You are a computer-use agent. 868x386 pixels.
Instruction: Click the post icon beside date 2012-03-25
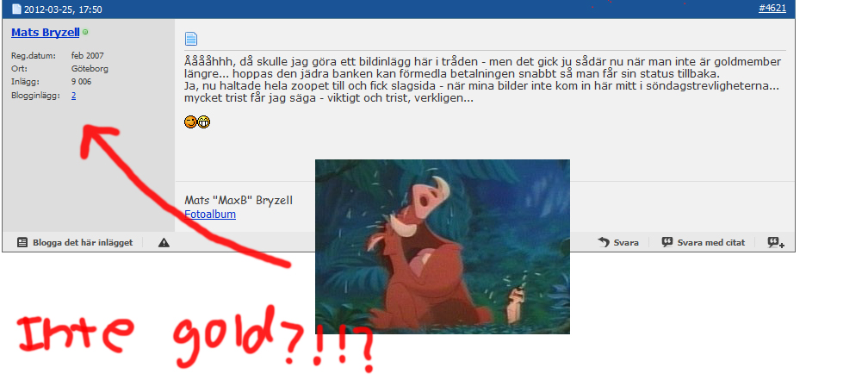16,9
